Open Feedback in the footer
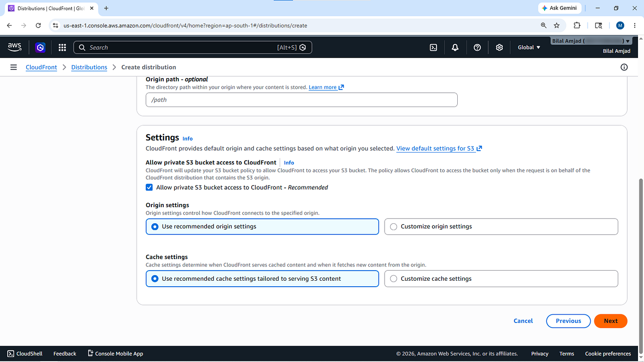The width and height of the screenshot is (644, 362). tap(65, 354)
